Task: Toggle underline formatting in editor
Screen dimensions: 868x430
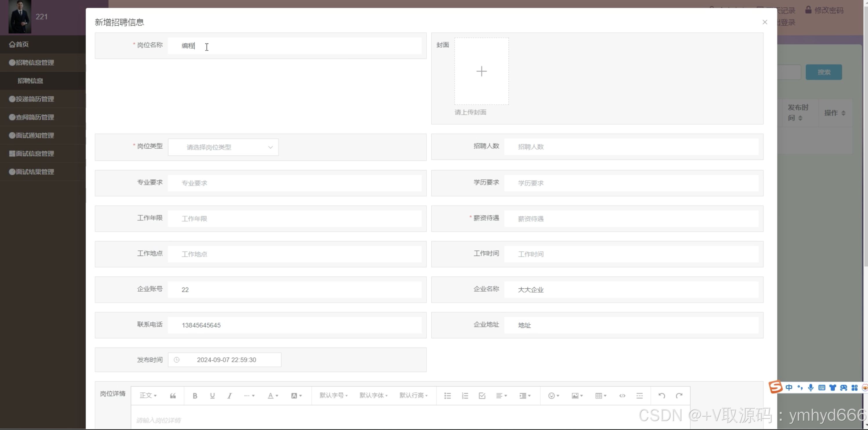Action: coord(212,396)
